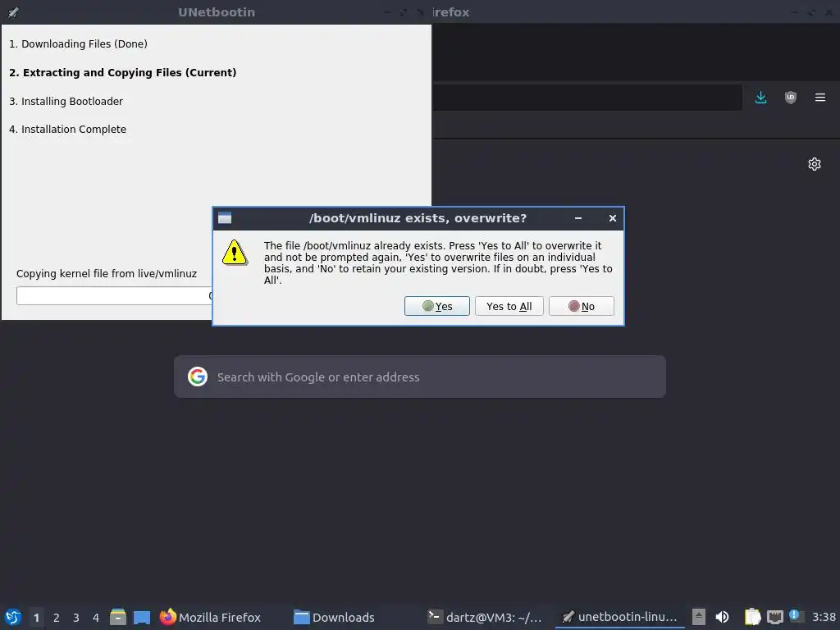Click 'Copying kernel file from live/vmlinuz' label

coord(107,273)
